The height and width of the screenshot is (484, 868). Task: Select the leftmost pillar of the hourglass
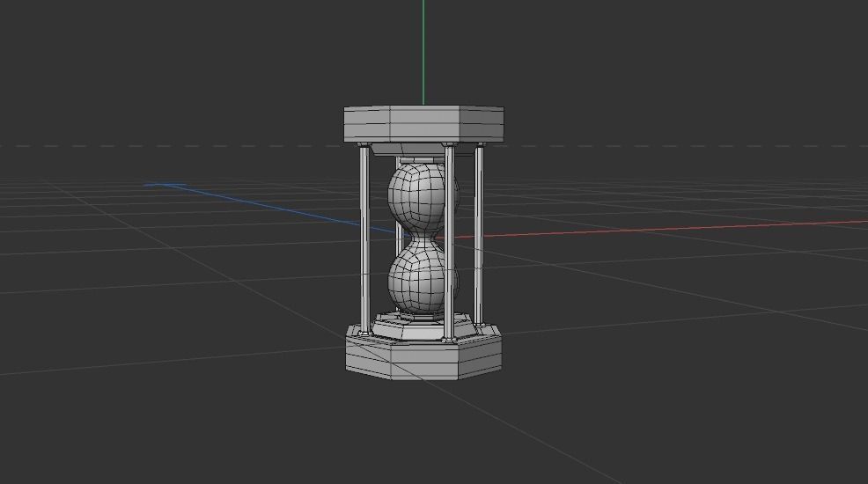point(364,239)
